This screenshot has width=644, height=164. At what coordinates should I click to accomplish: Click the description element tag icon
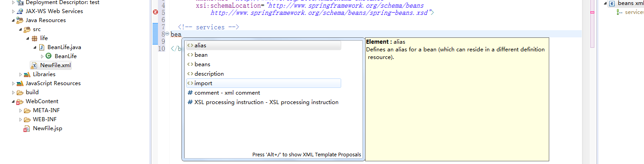(x=190, y=74)
